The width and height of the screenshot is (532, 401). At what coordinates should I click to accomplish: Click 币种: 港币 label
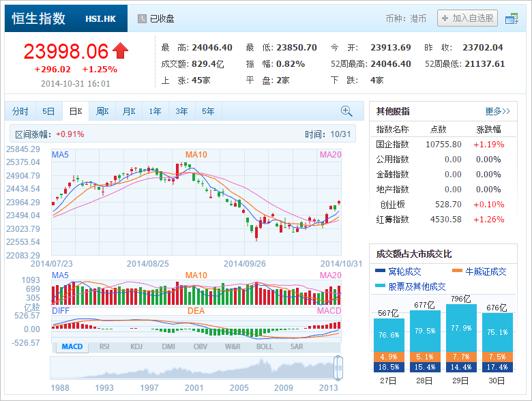coord(406,18)
